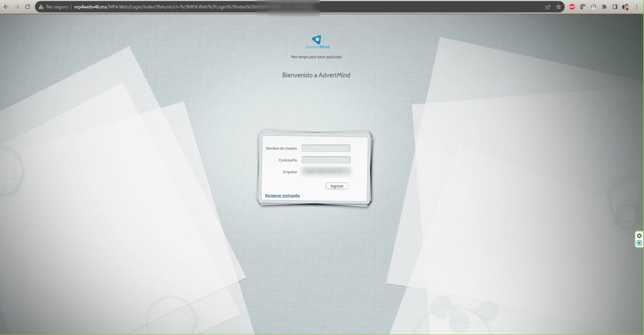Open the Recuperar contraseña link

pyautogui.click(x=282, y=196)
